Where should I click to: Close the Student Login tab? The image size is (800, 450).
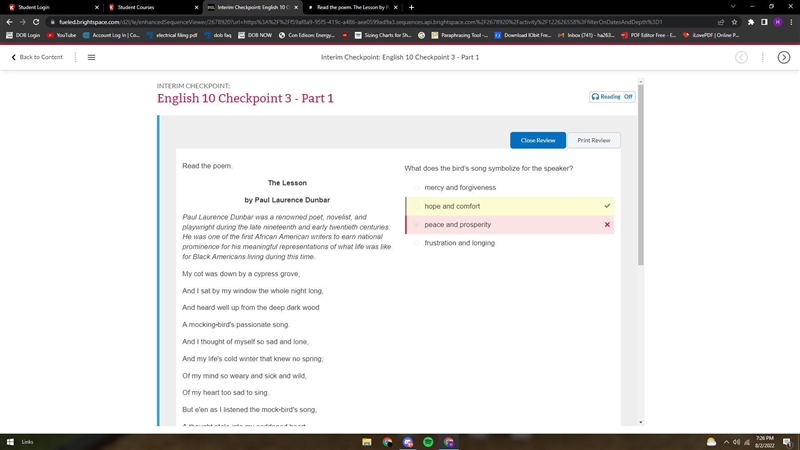pos(97,7)
